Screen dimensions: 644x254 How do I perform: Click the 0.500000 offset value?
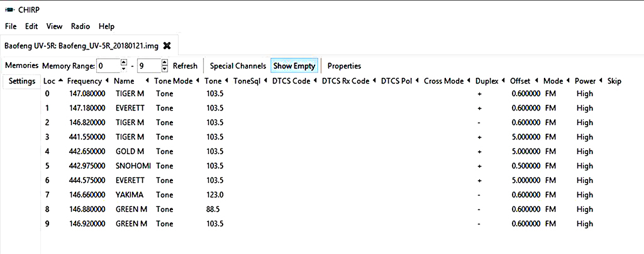point(526,166)
